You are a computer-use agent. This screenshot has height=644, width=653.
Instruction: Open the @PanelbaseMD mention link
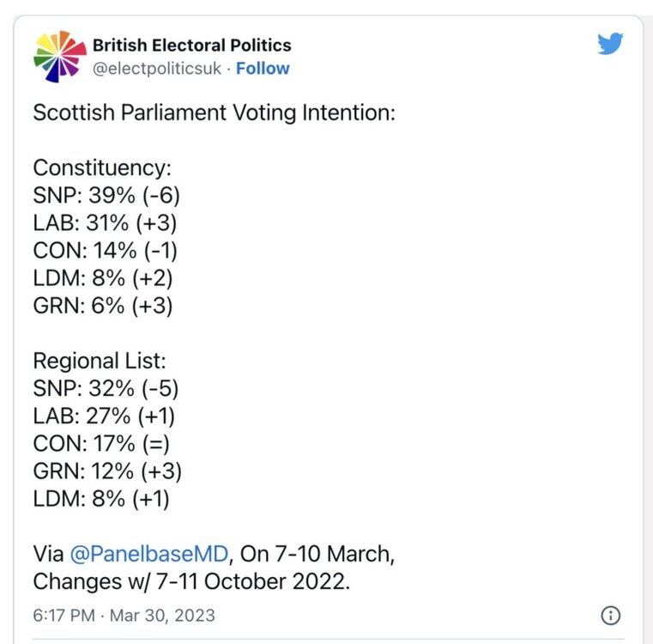149,554
